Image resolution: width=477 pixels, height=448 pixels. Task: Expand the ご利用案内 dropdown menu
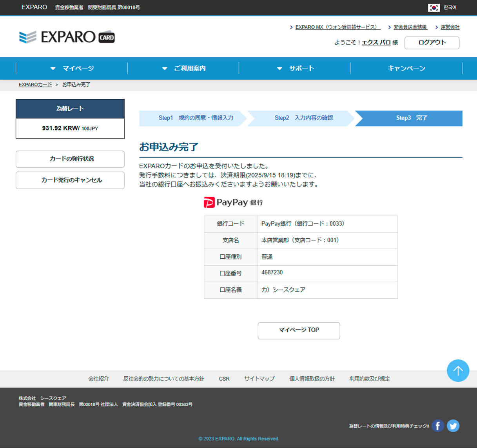click(x=183, y=69)
